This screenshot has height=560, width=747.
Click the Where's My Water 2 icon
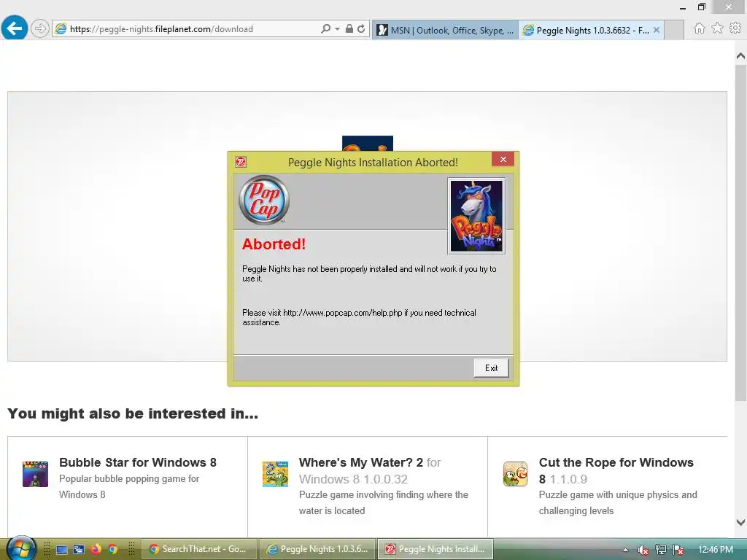coord(275,474)
